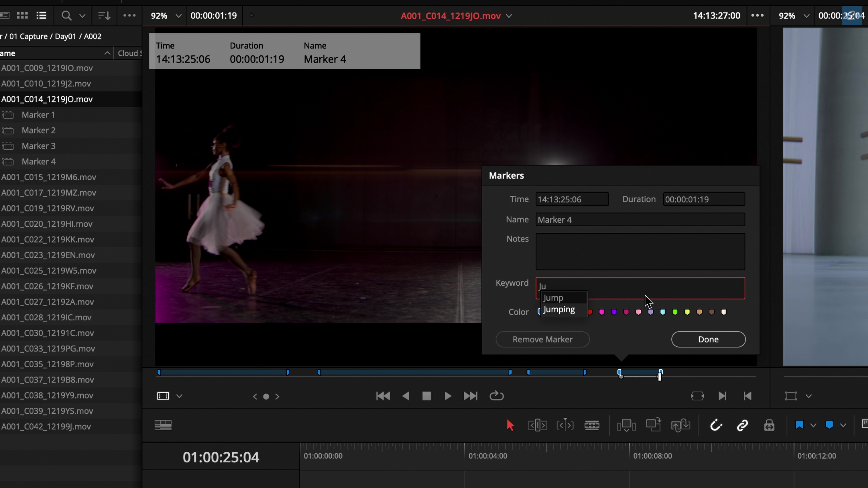Expand the flag color dropdown arrow
The width and height of the screenshot is (868, 488).
coord(813,425)
